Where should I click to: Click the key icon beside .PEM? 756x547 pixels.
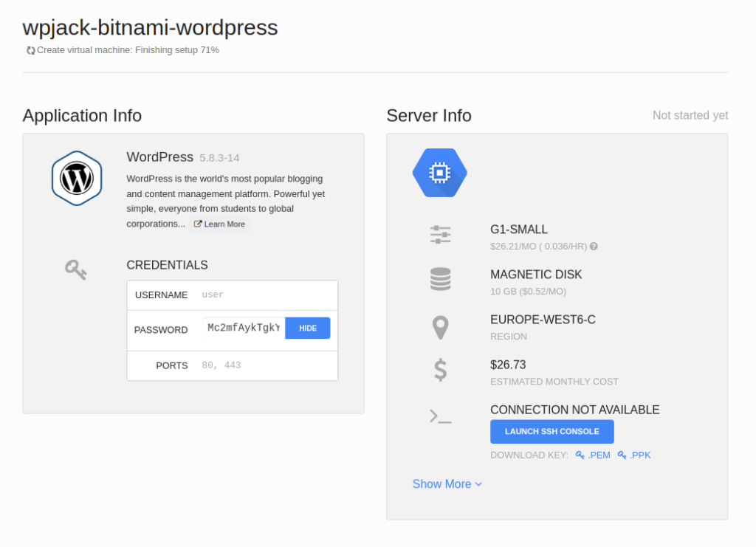(x=580, y=455)
